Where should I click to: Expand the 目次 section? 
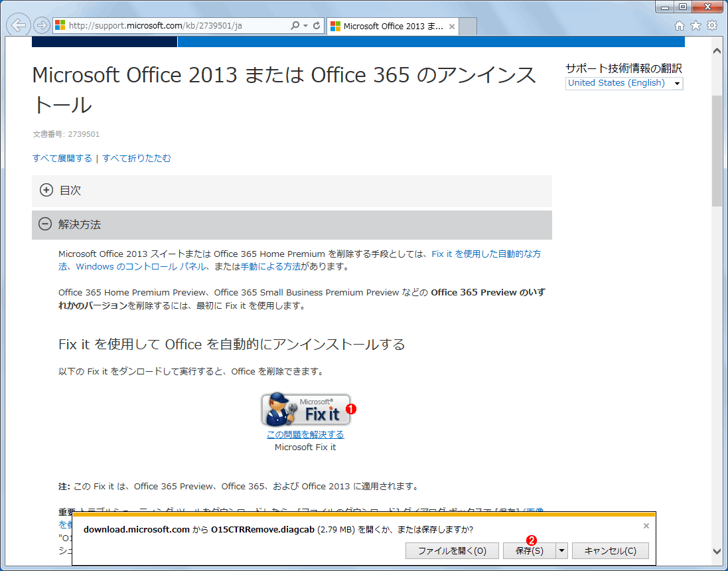click(x=46, y=190)
